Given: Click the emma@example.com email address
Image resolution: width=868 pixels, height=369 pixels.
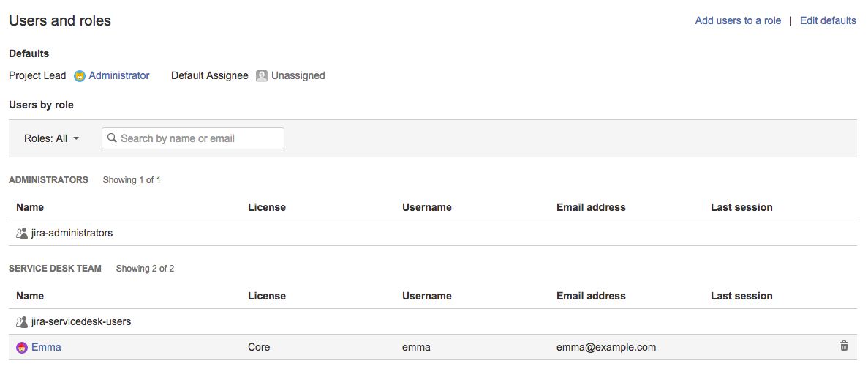Looking at the screenshot, I should click(606, 347).
